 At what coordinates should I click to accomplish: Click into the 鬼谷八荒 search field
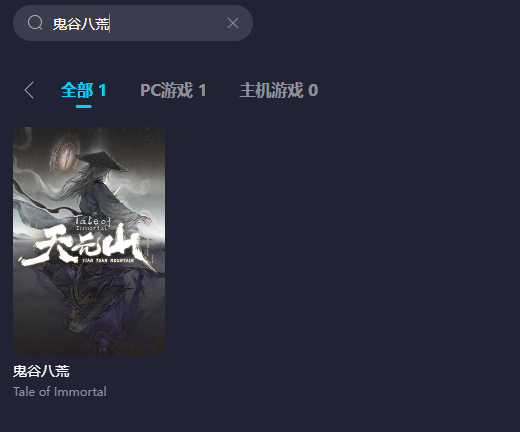point(133,23)
